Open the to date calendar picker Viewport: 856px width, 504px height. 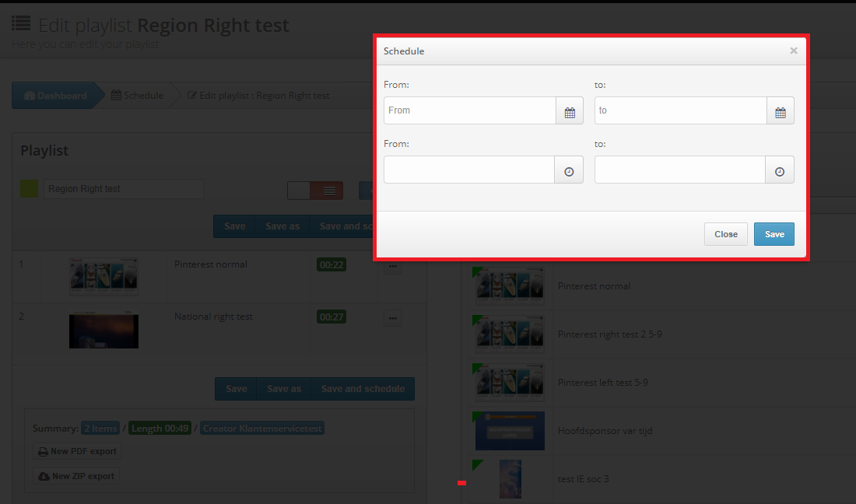coord(780,110)
